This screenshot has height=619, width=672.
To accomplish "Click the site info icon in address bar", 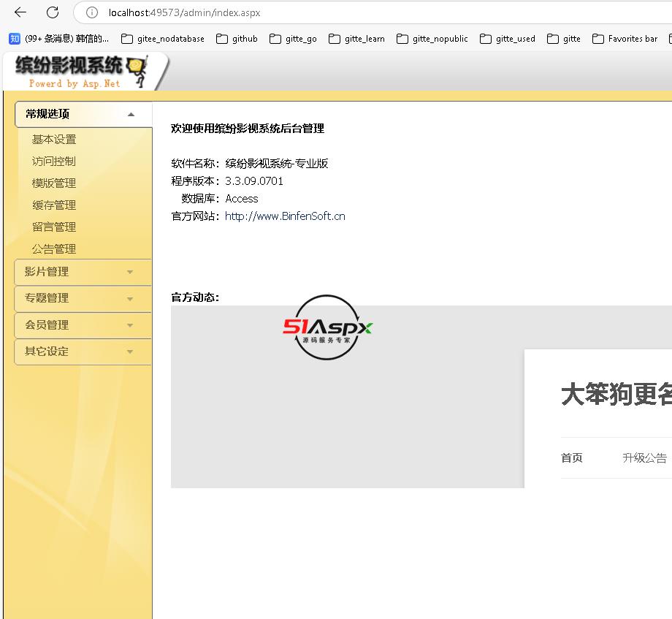I will point(92,12).
